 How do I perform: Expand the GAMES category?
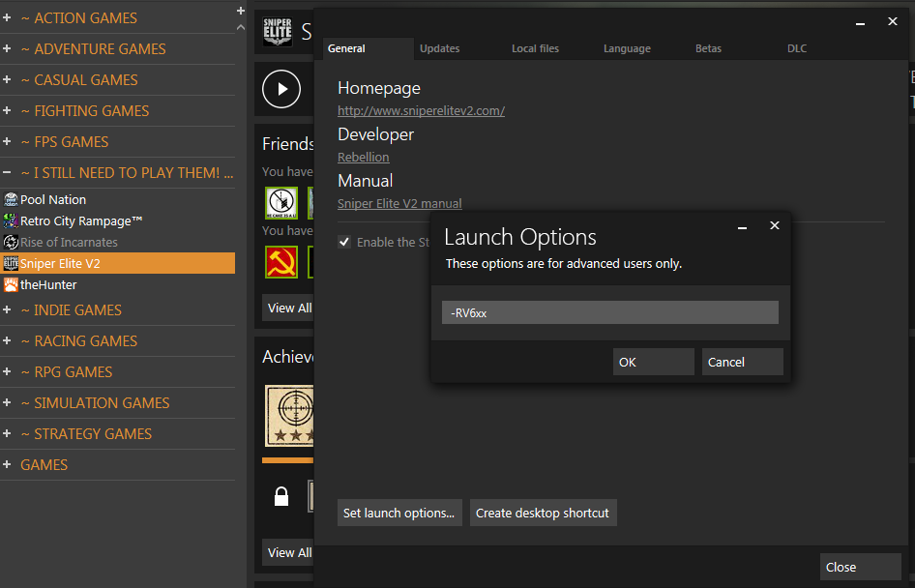pos(7,464)
